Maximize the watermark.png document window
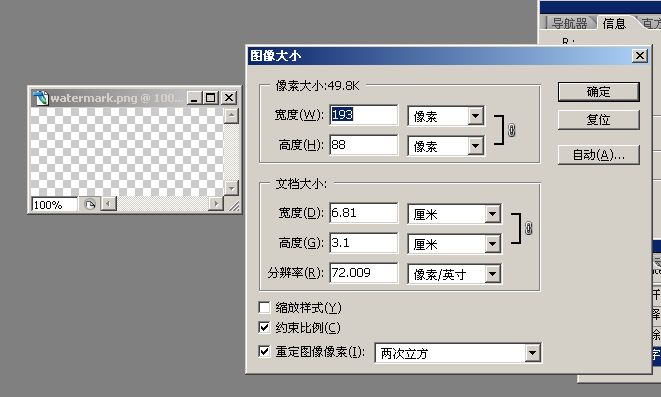Viewport: 661px width, 397px height. 210,98
